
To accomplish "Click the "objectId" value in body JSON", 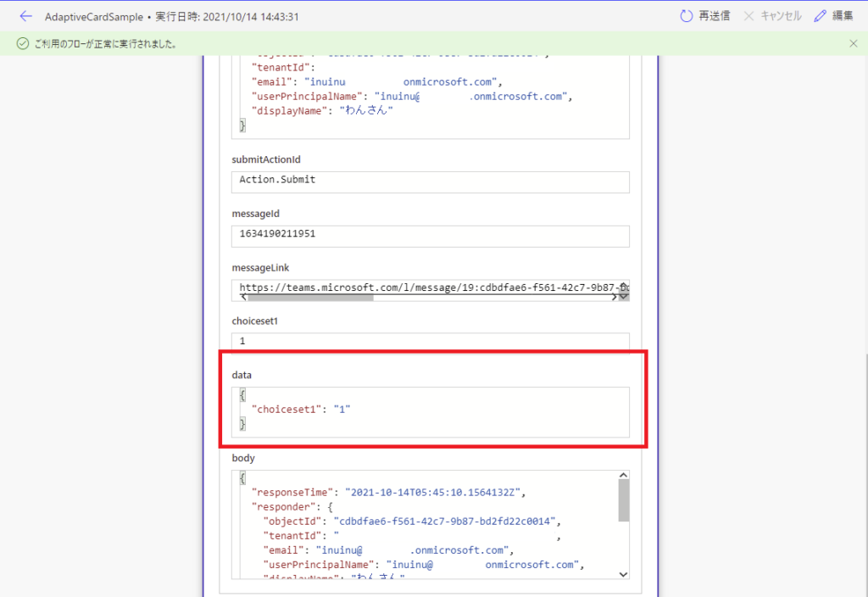I will point(444,522).
